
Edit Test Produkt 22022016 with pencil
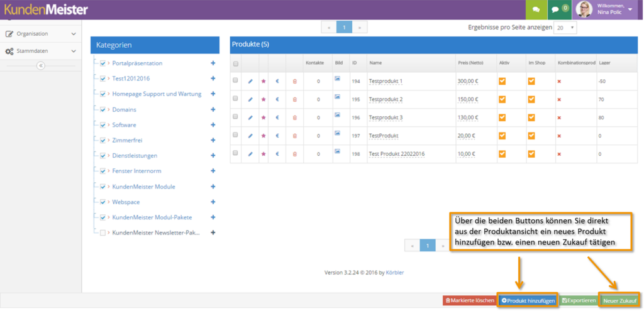tap(250, 154)
